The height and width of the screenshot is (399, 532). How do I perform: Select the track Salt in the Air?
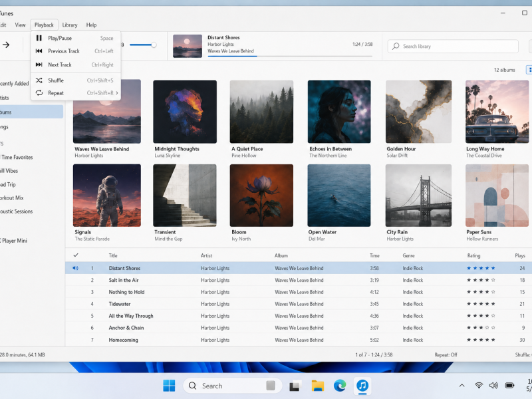coord(299,280)
